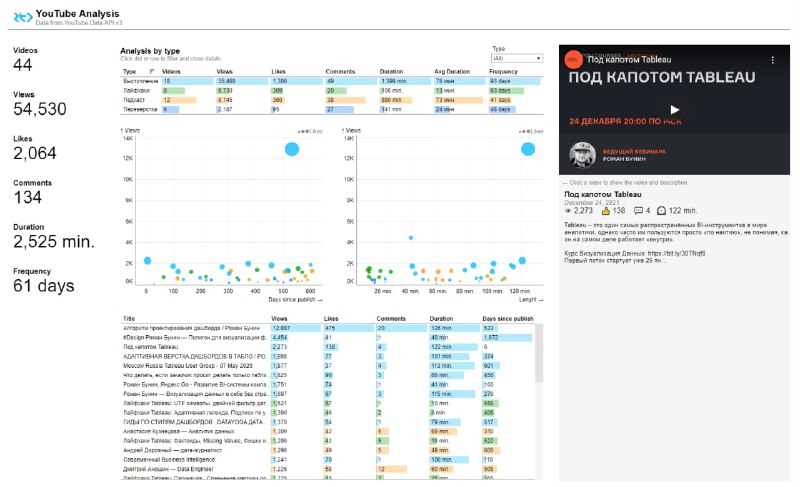Select the Лайфхаки row in Analysis by type

332,91
